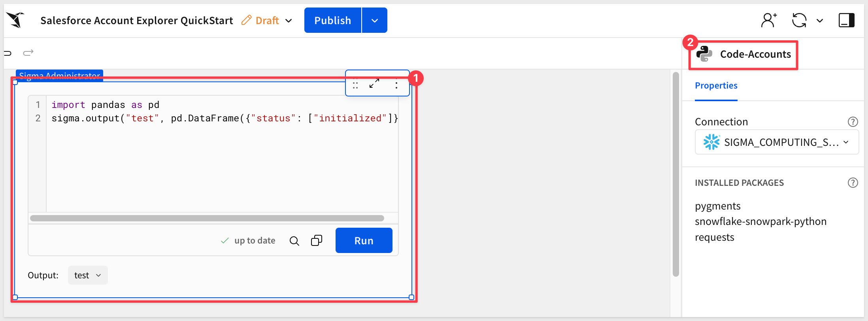The width and height of the screenshot is (868, 321).
Task: Click the Sigma bird logo
Action: tap(15, 20)
